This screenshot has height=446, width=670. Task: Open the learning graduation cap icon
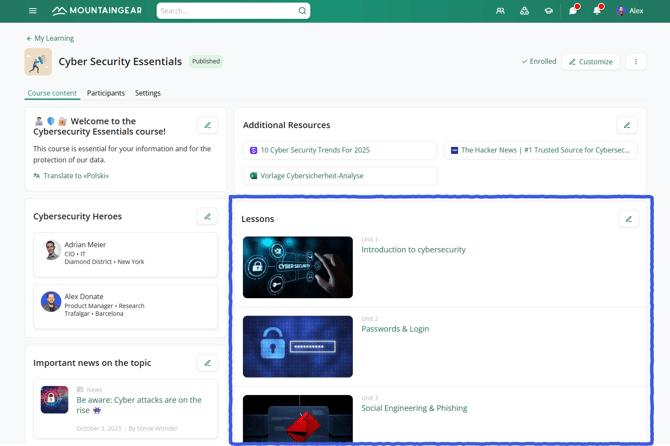coord(548,11)
